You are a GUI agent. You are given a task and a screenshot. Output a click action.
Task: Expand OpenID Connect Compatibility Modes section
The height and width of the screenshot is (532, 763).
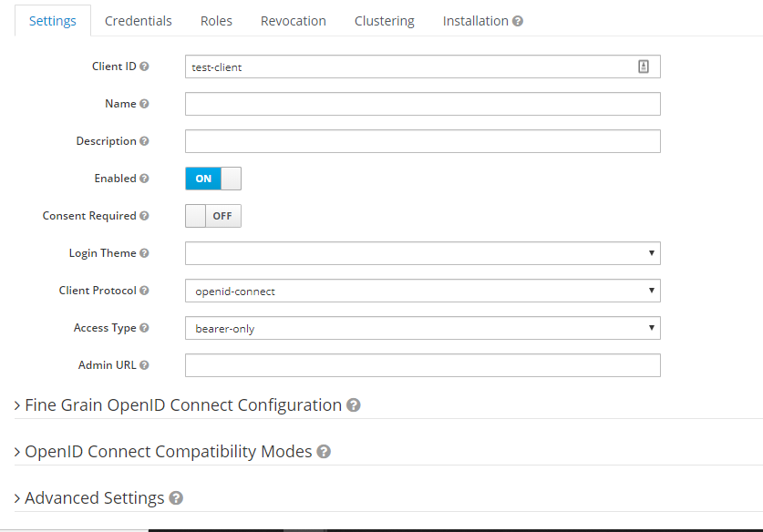(x=168, y=452)
